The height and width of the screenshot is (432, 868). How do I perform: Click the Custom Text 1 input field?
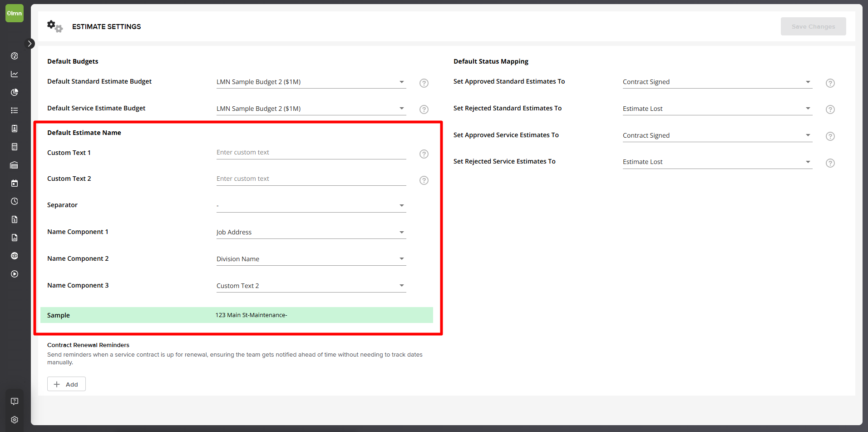[x=311, y=153]
